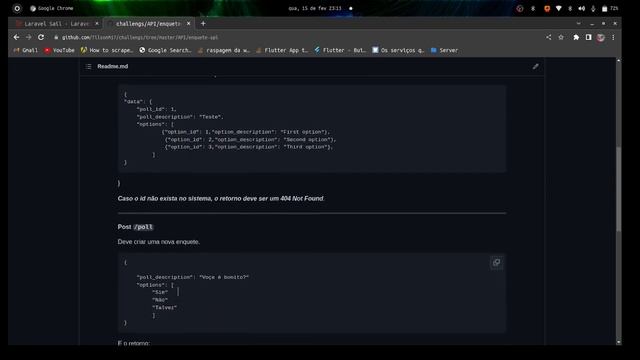Open Chrome three-dot menu
The width and height of the screenshot is (640, 360).
click(613, 37)
